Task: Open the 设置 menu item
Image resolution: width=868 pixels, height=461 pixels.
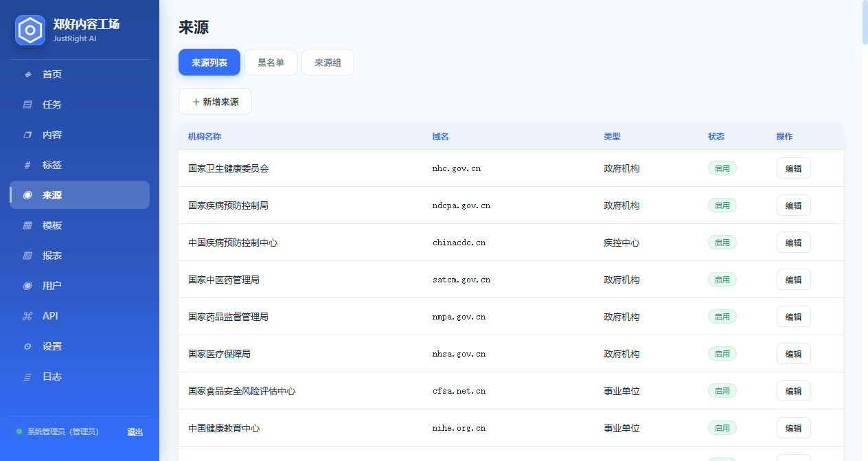Action: tap(80, 346)
